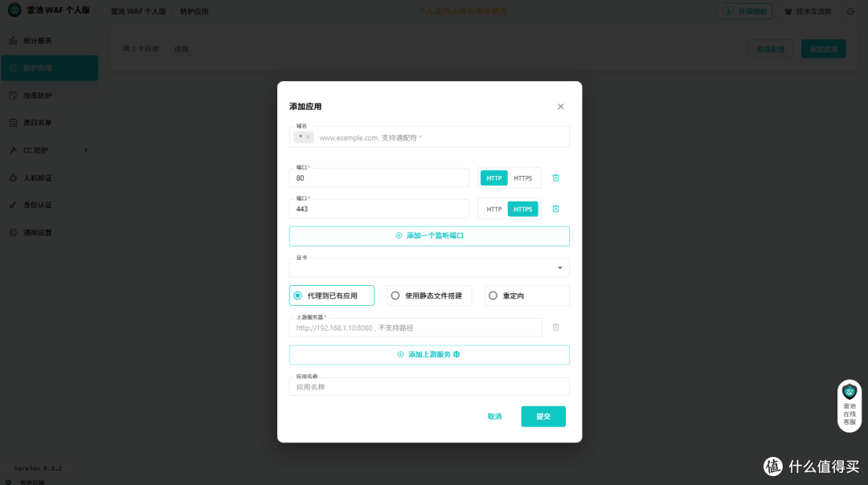Delete the port 80 row
Viewport: 868px width, 485px height.
coord(556,177)
